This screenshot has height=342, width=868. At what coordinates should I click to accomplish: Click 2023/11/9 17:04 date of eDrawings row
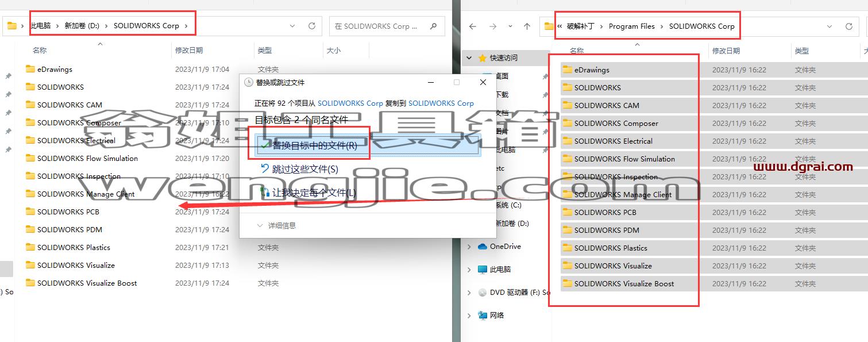[202, 69]
